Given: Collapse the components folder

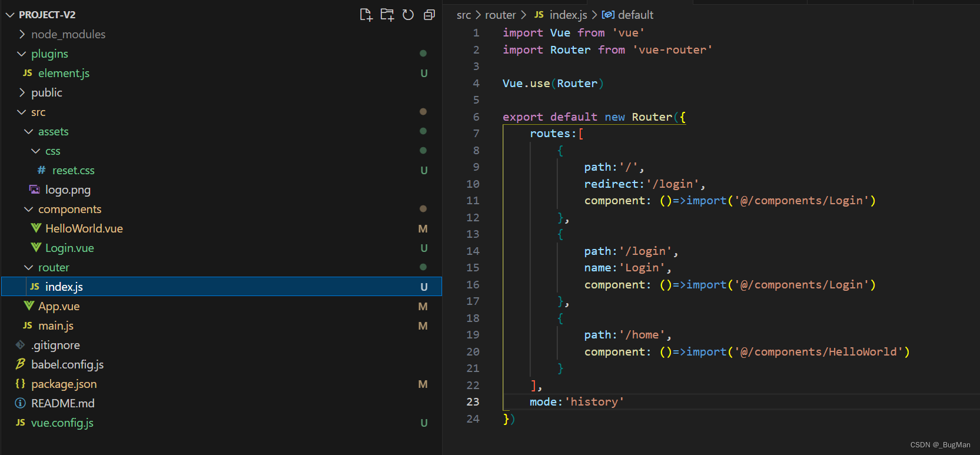Looking at the screenshot, I should pyautogui.click(x=29, y=209).
